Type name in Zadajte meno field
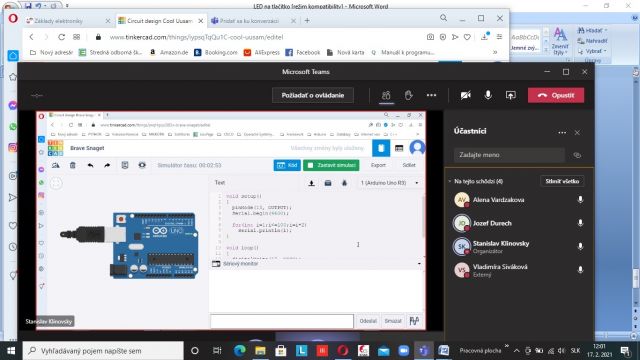This screenshot has height=360, width=640. [x=509, y=155]
